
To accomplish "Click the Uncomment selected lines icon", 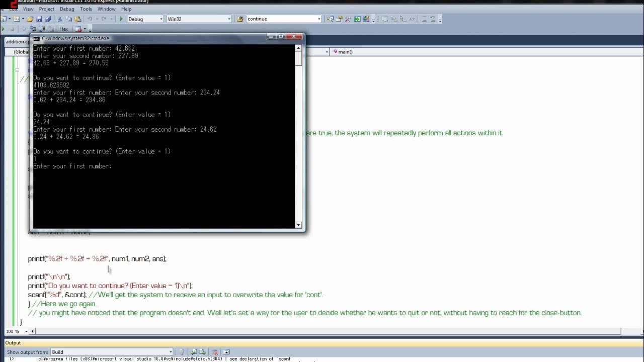I will pyautogui.click(x=433, y=19).
